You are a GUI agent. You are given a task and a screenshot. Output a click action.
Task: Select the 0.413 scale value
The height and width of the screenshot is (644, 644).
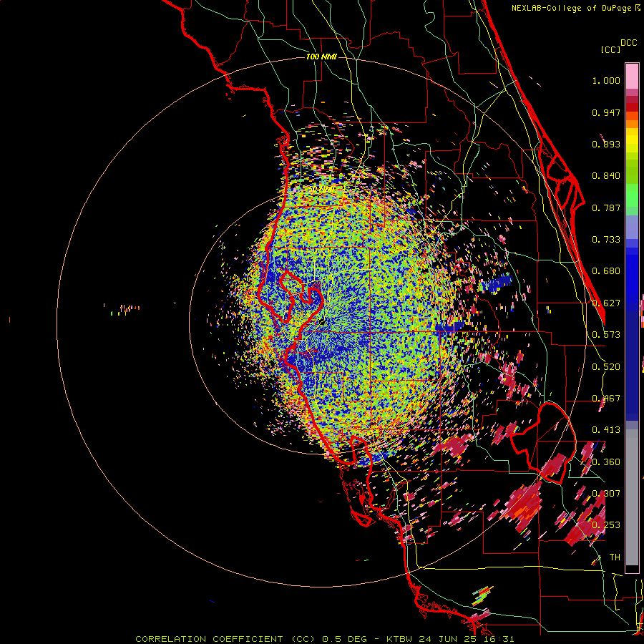click(606, 430)
